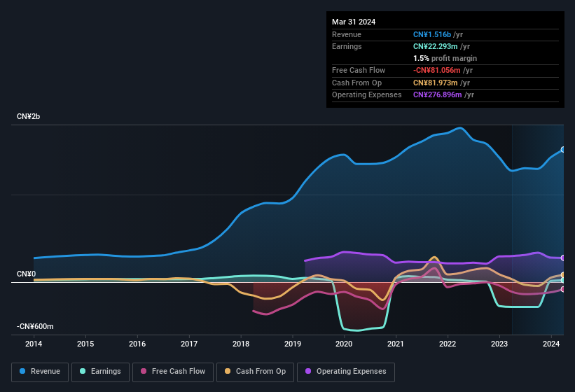Click the Mar 31 2024 tooltip date

click(x=354, y=22)
